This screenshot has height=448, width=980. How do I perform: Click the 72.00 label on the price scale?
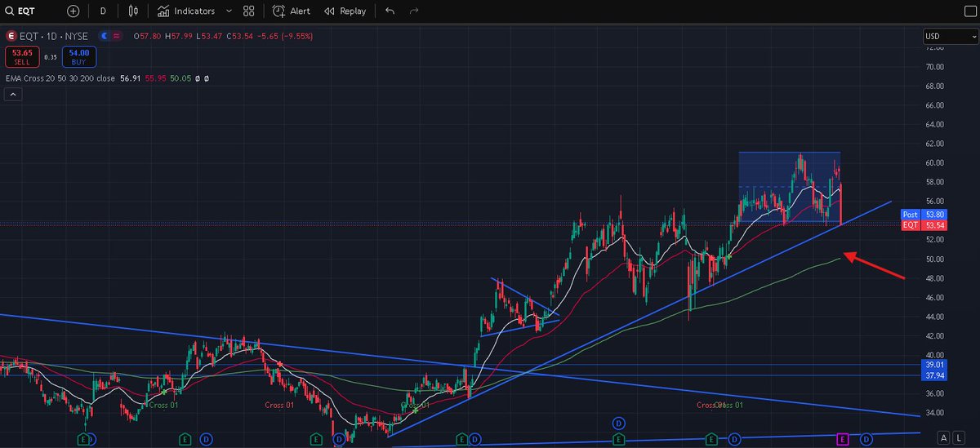click(x=934, y=48)
